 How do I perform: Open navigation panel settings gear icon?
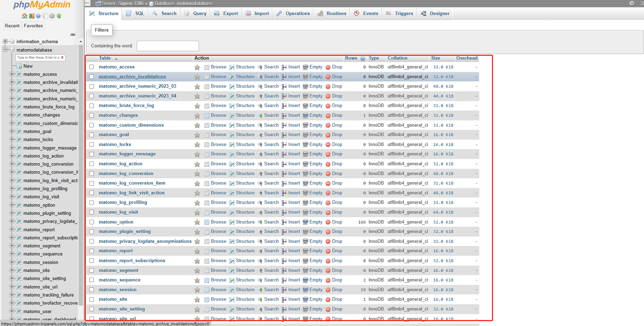[52, 16]
